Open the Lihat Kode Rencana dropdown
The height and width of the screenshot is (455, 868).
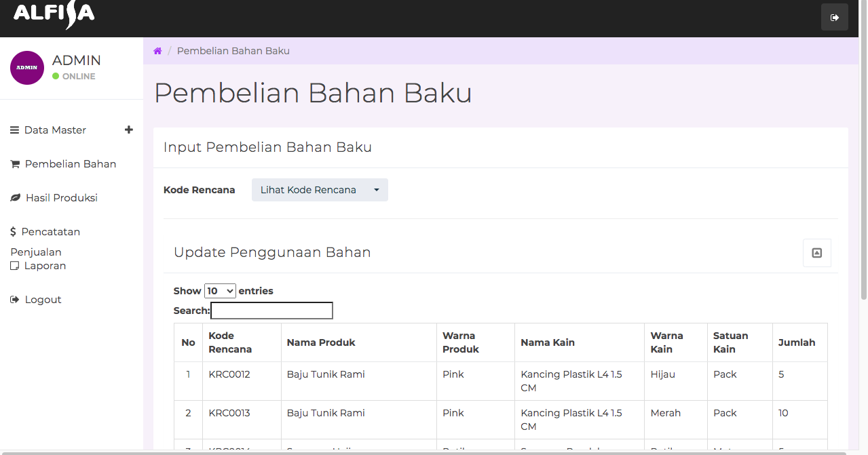(320, 190)
